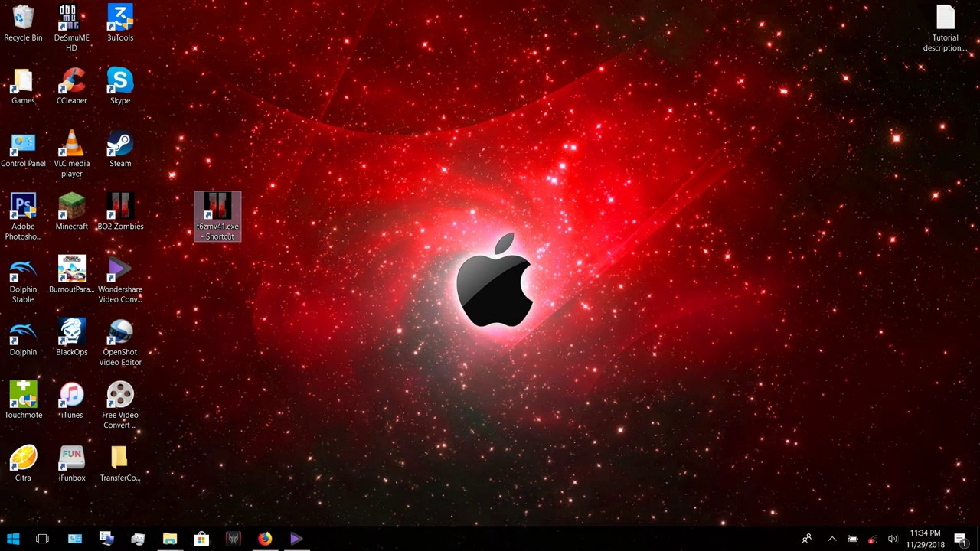980x551 pixels.
Task: Select the DeSmuME HD desktop icon
Action: click(x=71, y=28)
